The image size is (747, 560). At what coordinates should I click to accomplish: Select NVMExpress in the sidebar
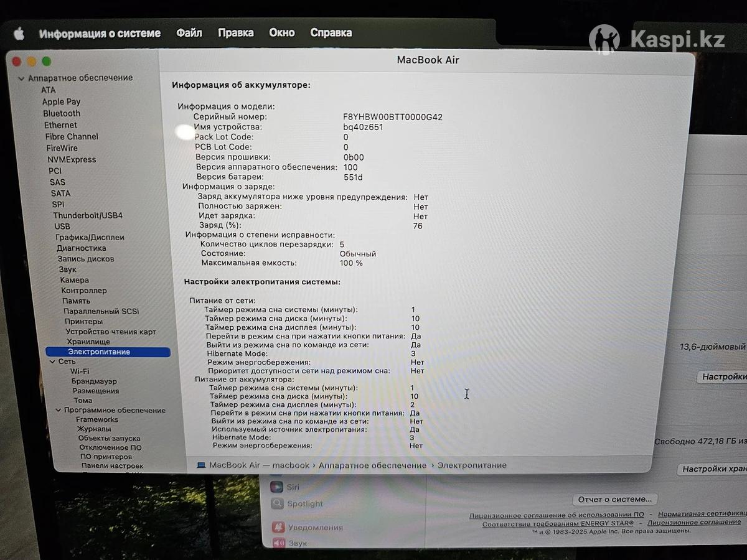pyautogui.click(x=72, y=159)
